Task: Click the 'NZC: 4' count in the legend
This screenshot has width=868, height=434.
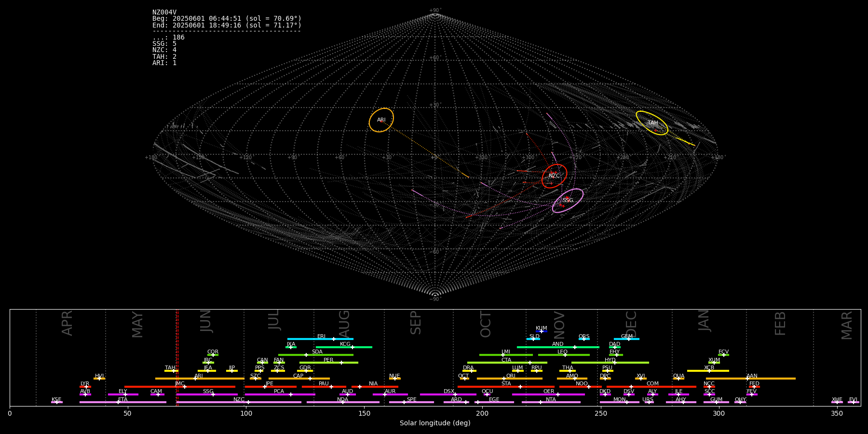Action: pyautogui.click(x=164, y=50)
